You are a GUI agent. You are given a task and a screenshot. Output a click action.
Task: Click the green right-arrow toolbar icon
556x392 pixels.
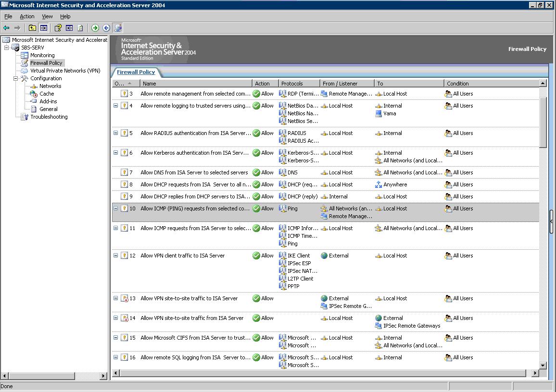(95, 27)
